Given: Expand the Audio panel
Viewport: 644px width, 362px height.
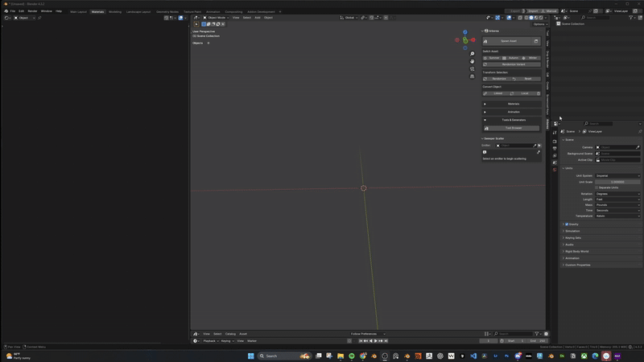Looking at the screenshot, I should tap(601, 245).
